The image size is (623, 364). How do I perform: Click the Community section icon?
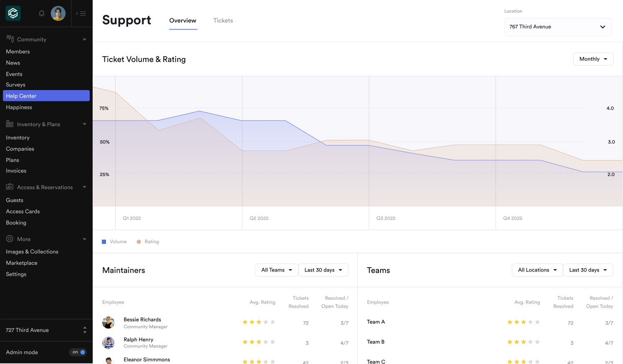click(10, 39)
